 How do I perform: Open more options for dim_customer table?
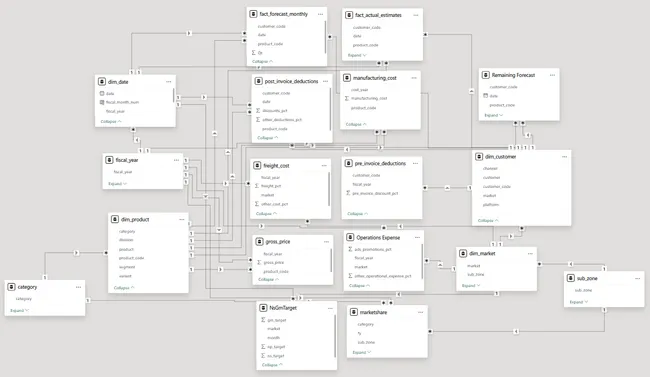[564, 157]
